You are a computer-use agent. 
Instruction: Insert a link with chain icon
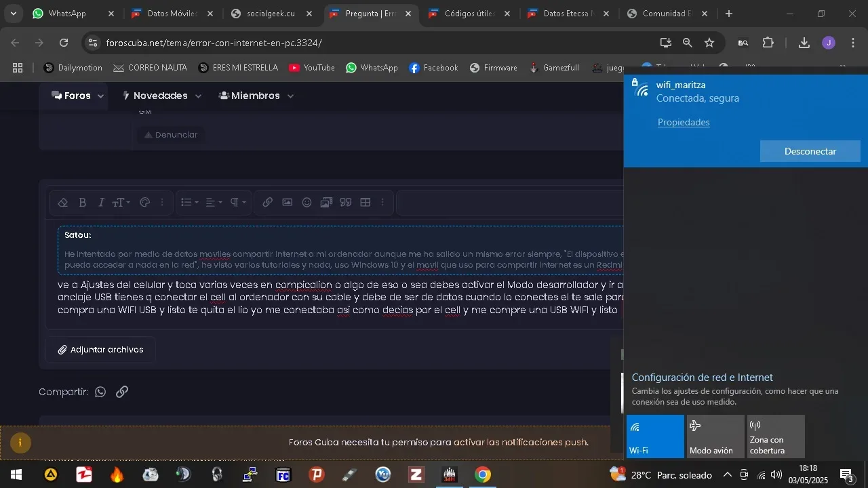(x=268, y=203)
